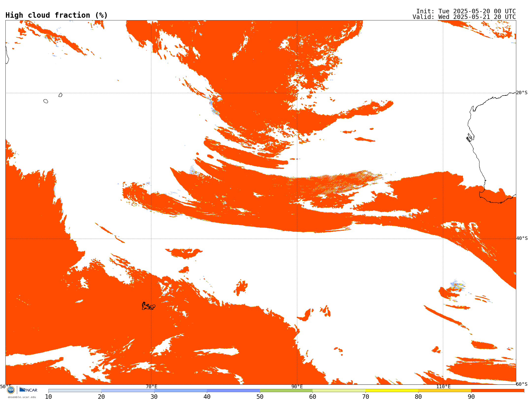Click the 20°S latitude label
Screen dimensions: 532x400
point(522,93)
